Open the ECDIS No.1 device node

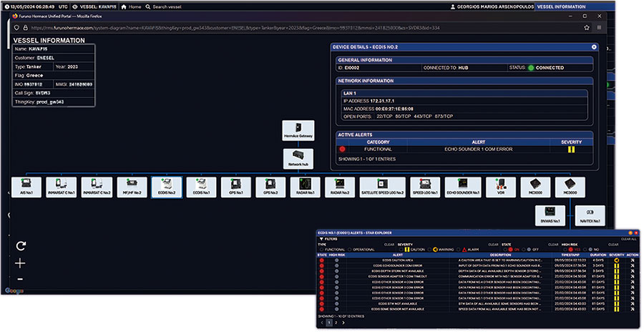click(x=201, y=187)
